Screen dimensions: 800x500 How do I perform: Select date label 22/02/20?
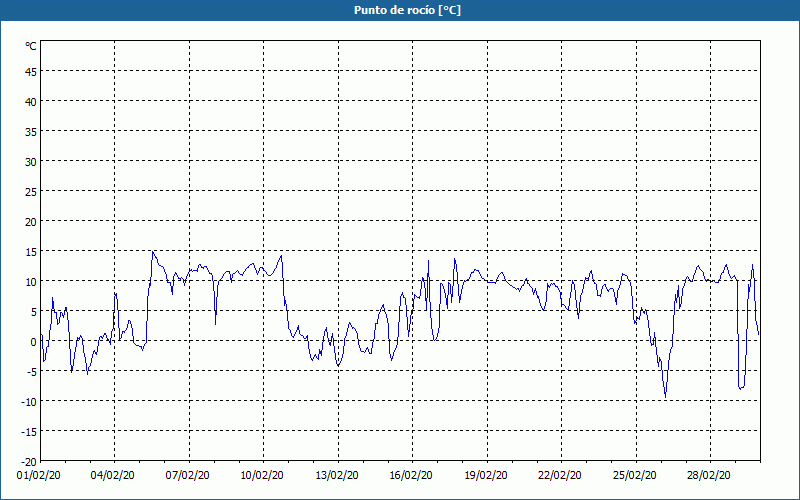click(560, 475)
